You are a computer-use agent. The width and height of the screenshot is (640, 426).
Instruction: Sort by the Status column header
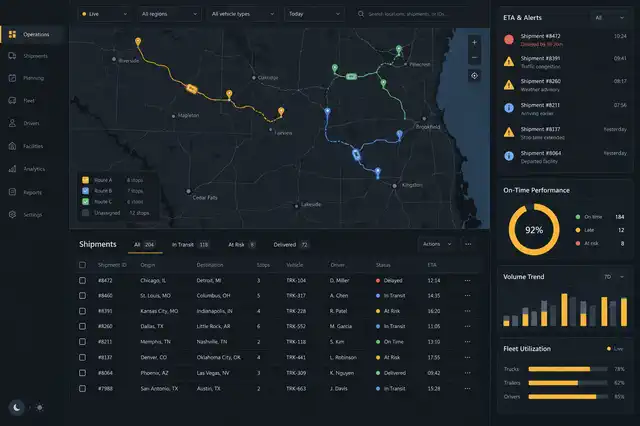point(383,265)
